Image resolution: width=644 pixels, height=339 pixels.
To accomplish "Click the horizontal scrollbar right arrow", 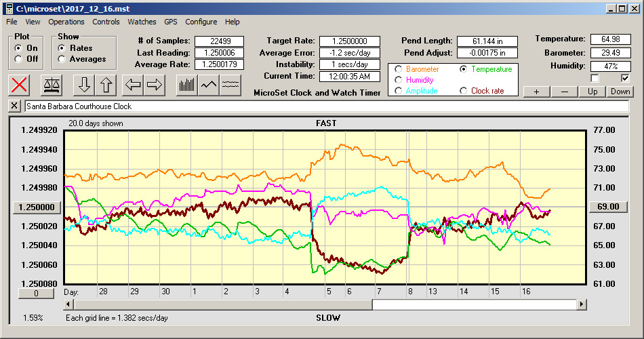I will [582, 305].
